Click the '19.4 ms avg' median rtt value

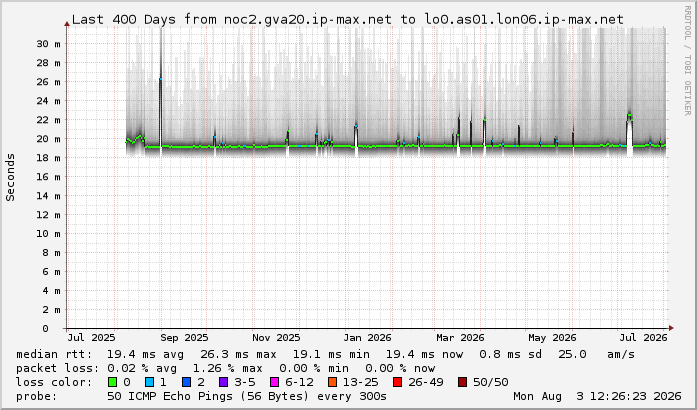(145, 354)
